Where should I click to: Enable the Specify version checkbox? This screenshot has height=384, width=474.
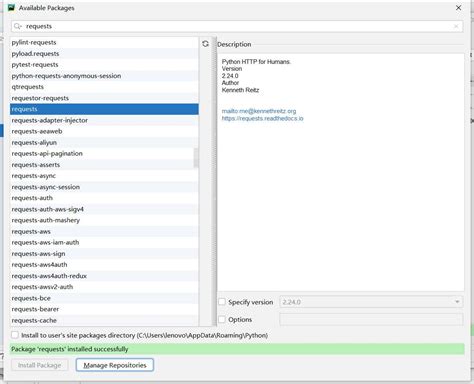pos(222,302)
